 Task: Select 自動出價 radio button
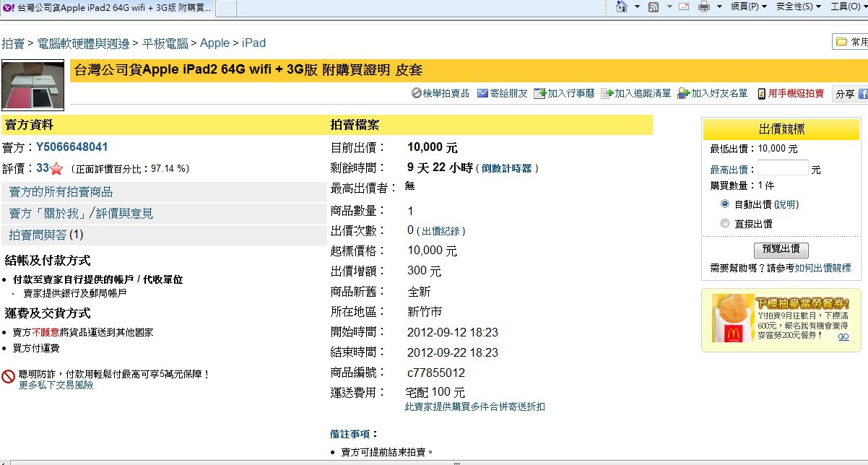click(725, 204)
